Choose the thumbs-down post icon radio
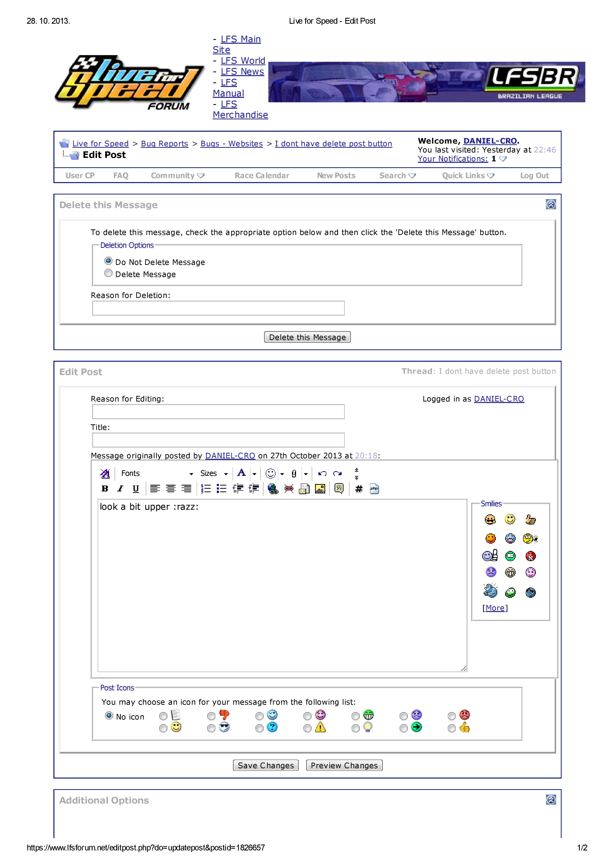 [211, 716]
